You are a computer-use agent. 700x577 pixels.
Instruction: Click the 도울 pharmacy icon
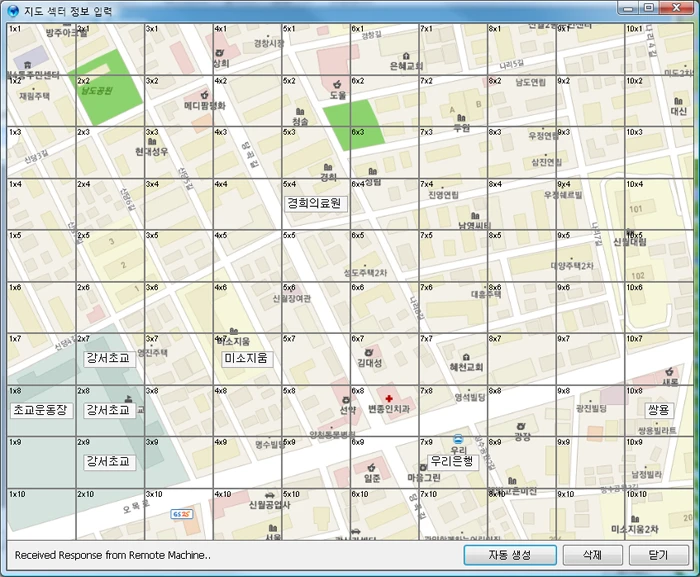[x=337, y=84]
